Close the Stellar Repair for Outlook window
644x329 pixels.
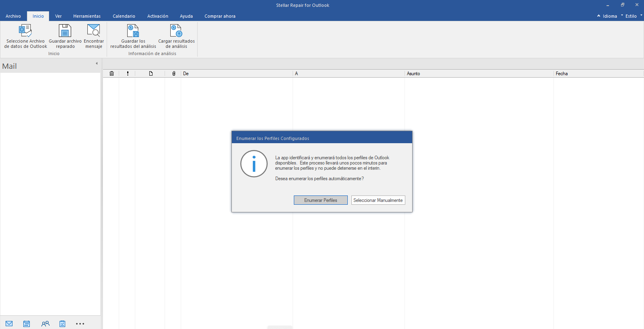pyautogui.click(x=637, y=5)
